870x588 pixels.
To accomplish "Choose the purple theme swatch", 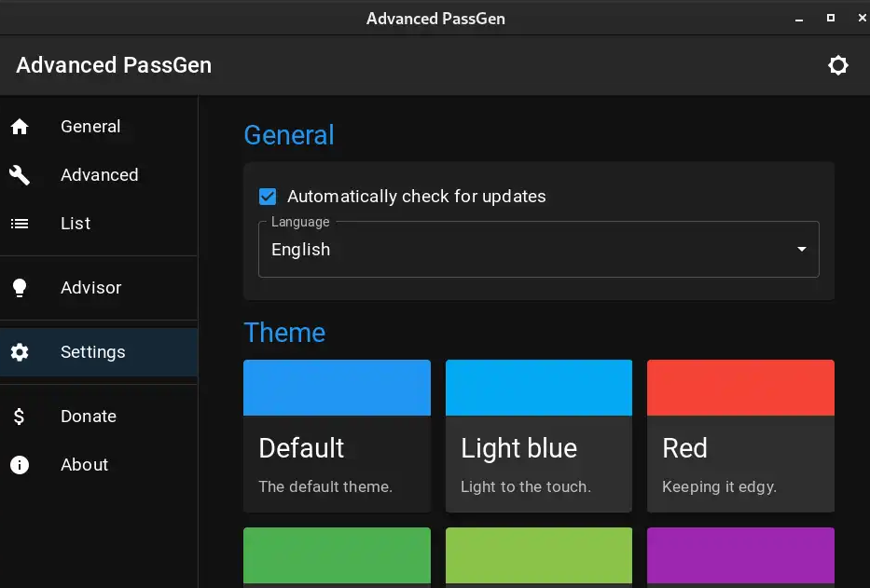I will (740, 555).
